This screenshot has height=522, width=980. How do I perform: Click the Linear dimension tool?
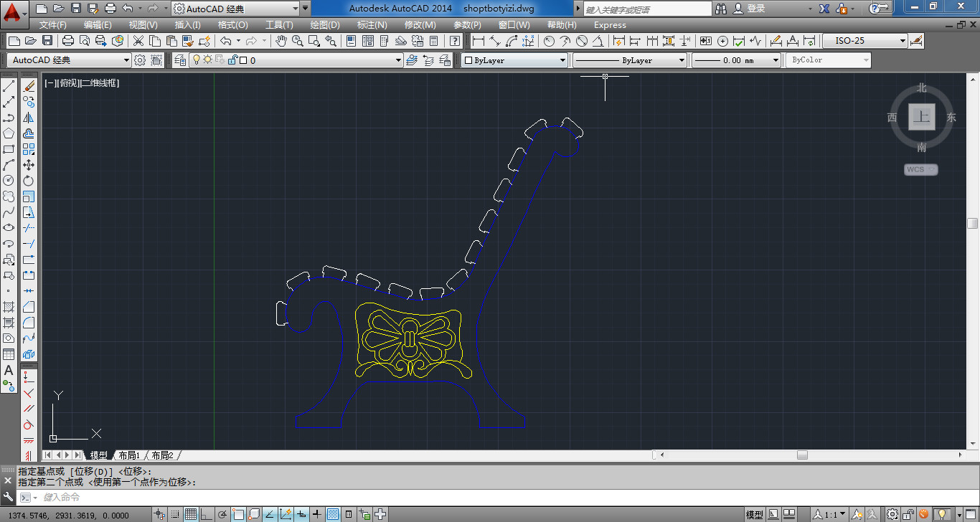pos(478,41)
